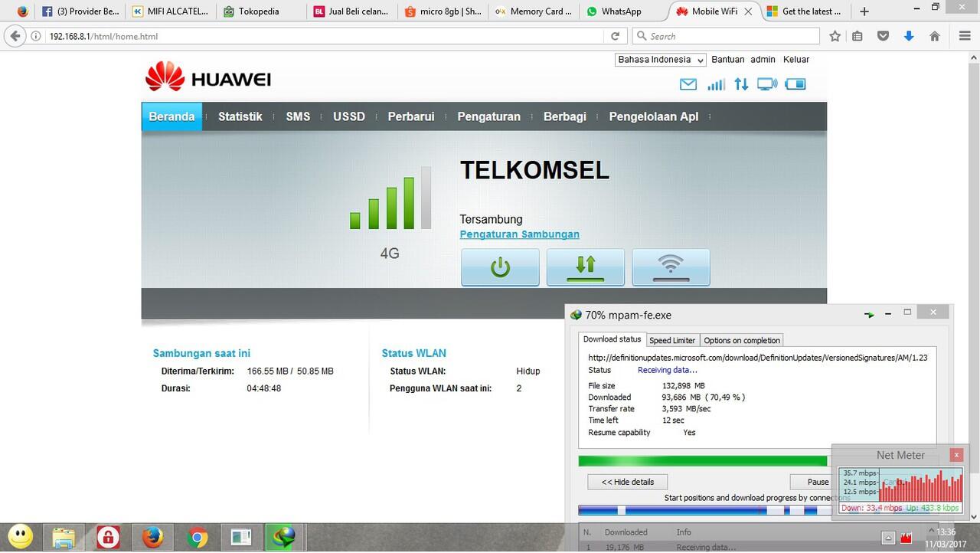Click the system clock 13:36

pos(946,532)
